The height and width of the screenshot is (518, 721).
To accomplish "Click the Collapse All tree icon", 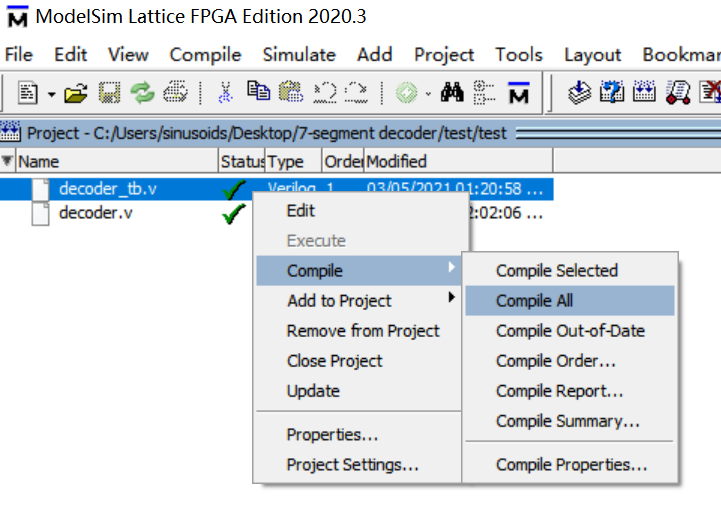I will point(484,92).
